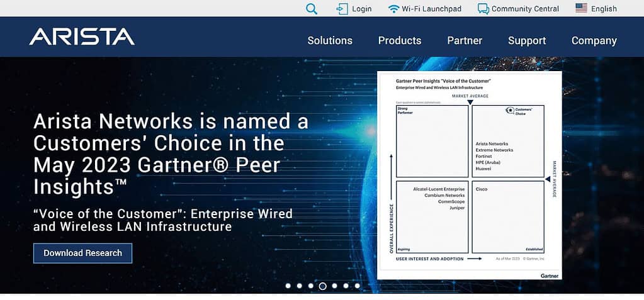Viewport: 644px width, 300px height.
Task: Click the Login door icon
Action: click(342, 9)
